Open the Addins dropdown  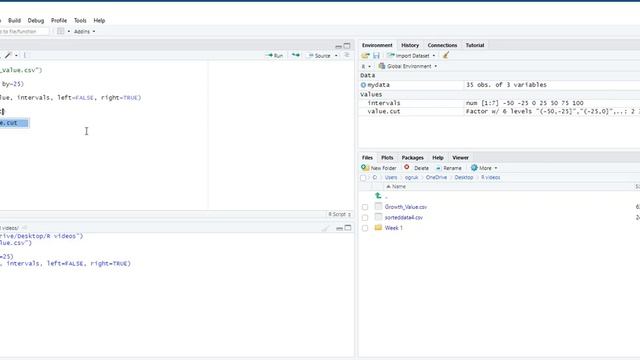pyautogui.click(x=84, y=31)
